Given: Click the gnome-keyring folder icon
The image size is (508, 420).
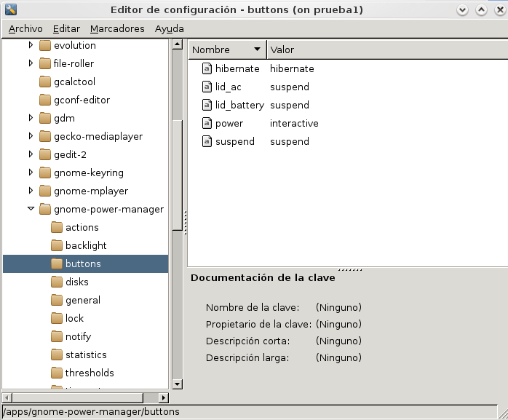Looking at the screenshot, I should click(x=45, y=173).
